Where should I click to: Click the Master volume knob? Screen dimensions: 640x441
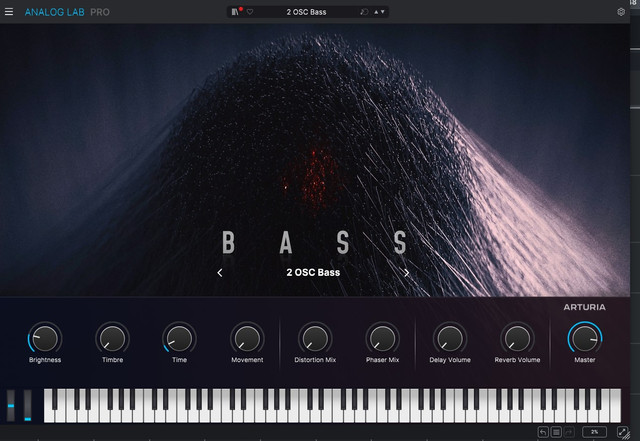pos(584,339)
